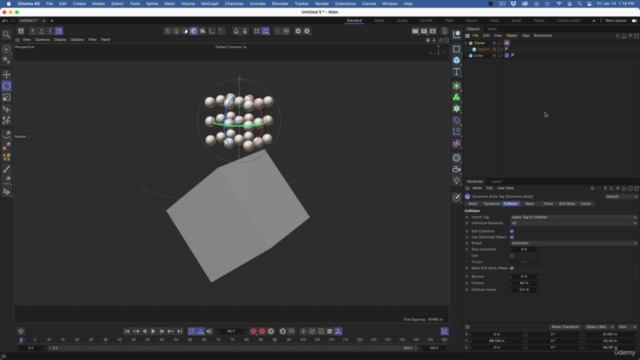640x360 pixels.
Task: Uncheck Use Deformed Object checkbox
Action: [x=512, y=237]
